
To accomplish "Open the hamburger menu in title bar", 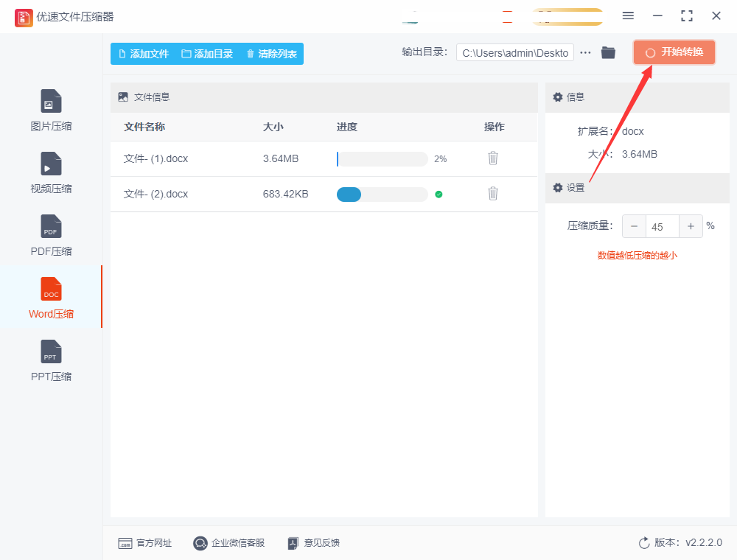I will 628,16.
